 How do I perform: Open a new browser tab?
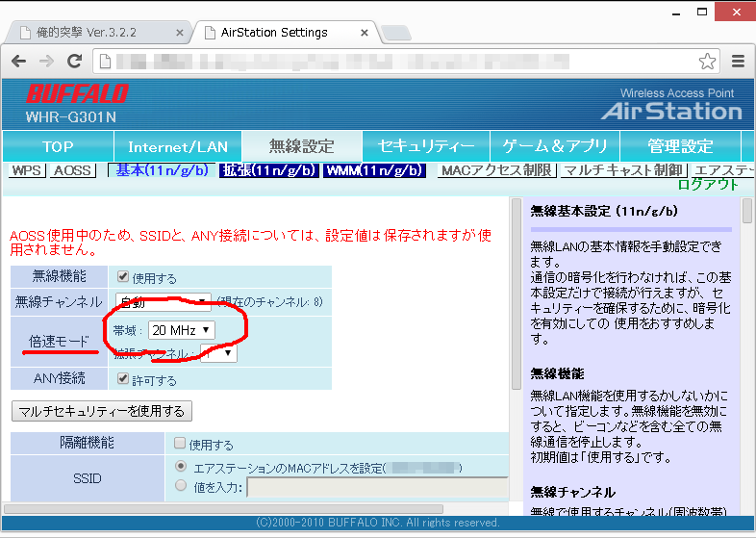(x=396, y=34)
